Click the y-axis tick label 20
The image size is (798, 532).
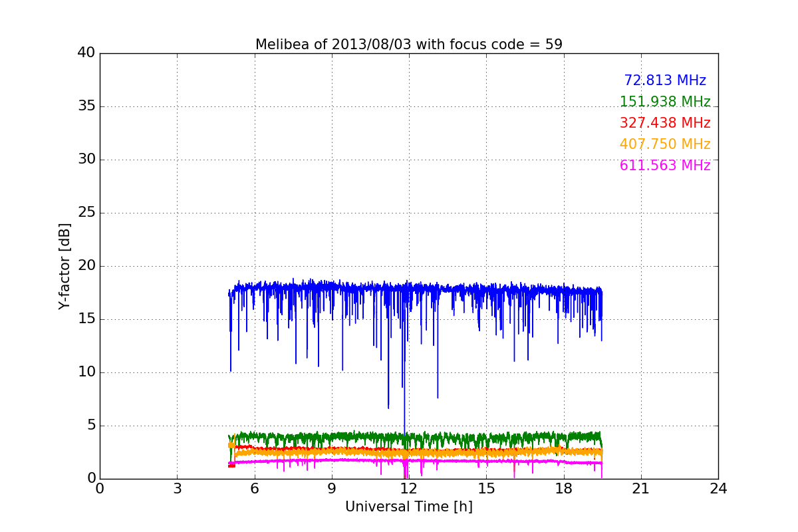pyautogui.click(x=86, y=266)
